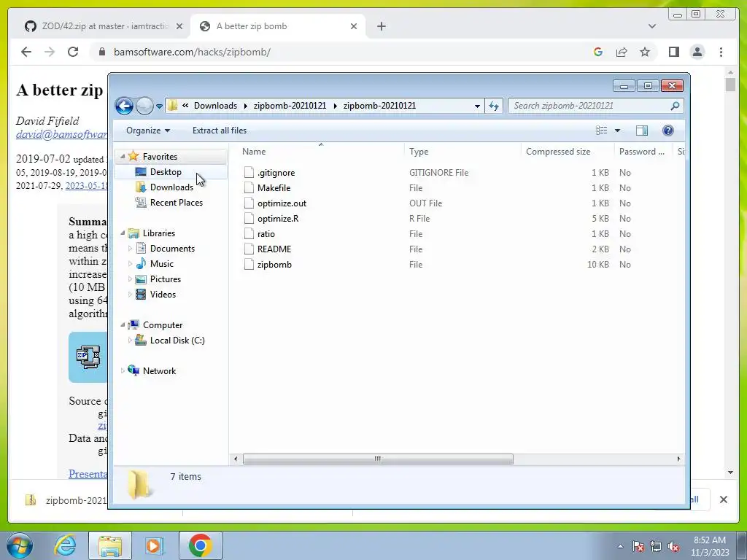Viewport: 747px width, 560px height.
Task: Go back using Explorer's blue back arrow
Action: (x=124, y=106)
